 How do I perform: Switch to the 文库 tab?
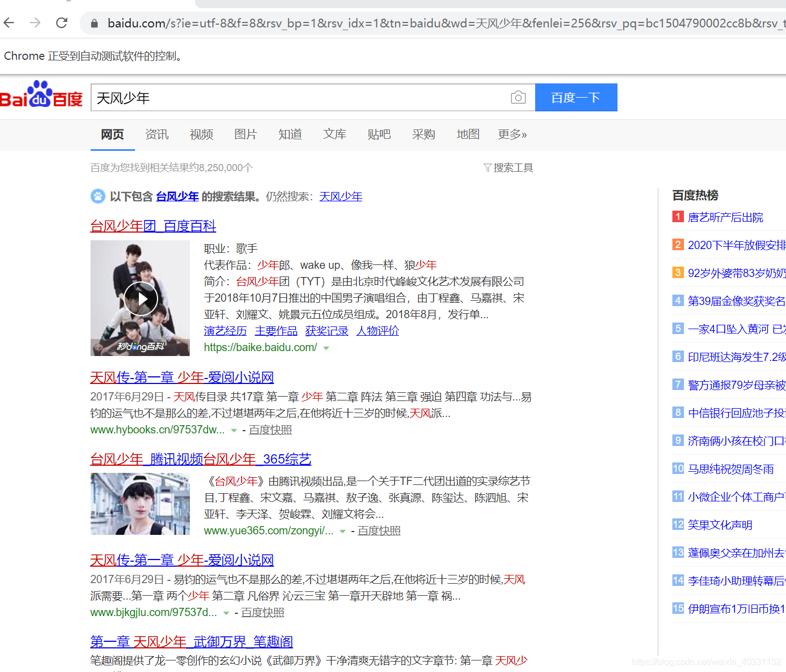(x=335, y=134)
